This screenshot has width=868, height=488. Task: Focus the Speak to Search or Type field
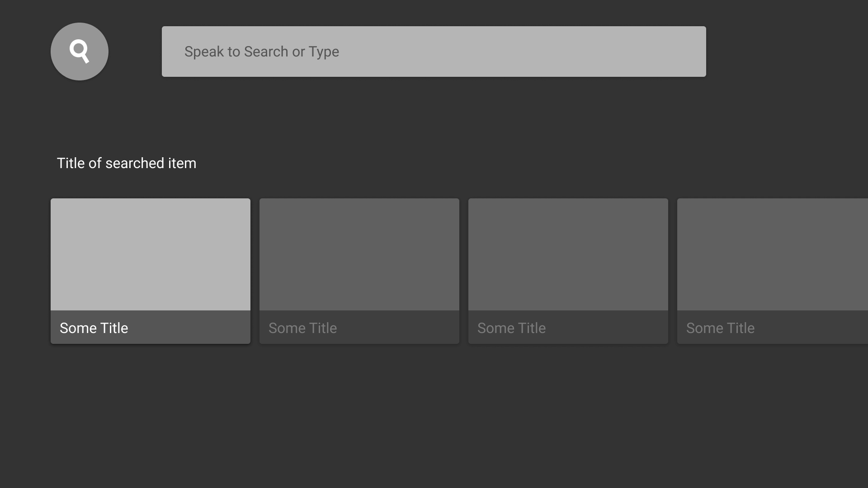point(434,52)
